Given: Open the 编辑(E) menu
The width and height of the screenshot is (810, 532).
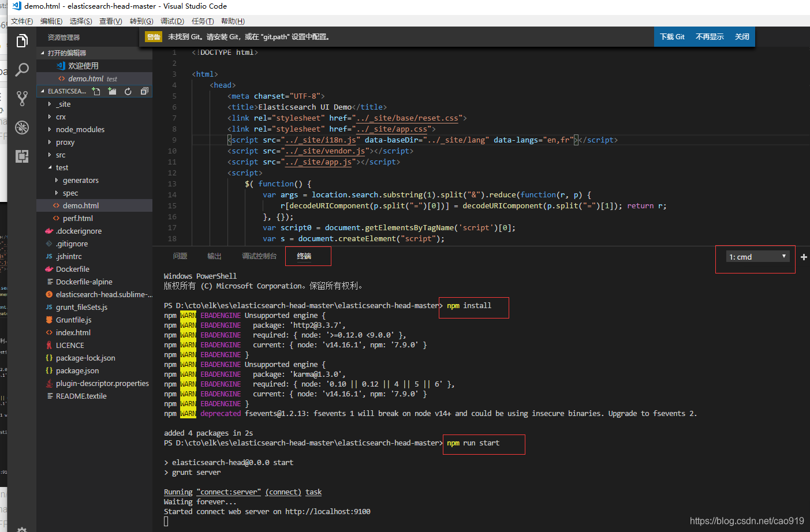Looking at the screenshot, I should click(51, 21).
